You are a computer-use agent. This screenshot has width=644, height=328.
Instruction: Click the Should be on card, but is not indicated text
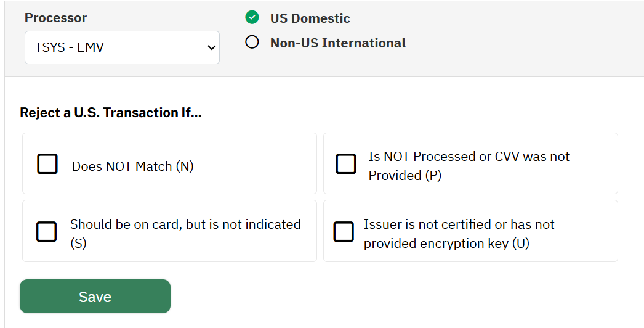click(185, 224)
